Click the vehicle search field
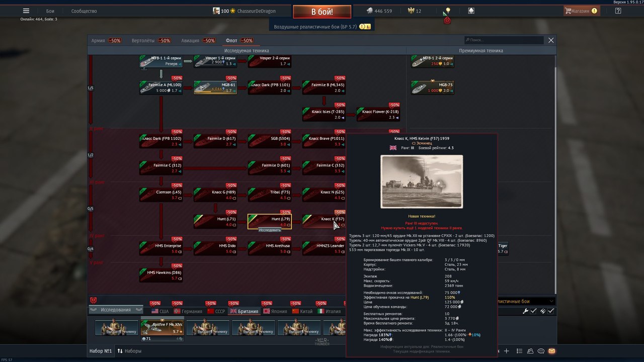This screenshot has width=644, height=362. tap(504, 40)
